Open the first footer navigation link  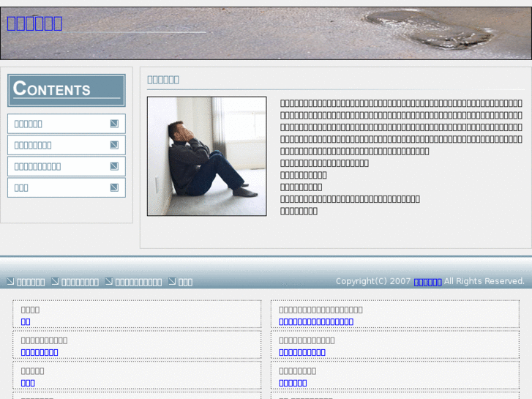click(31, 282)
